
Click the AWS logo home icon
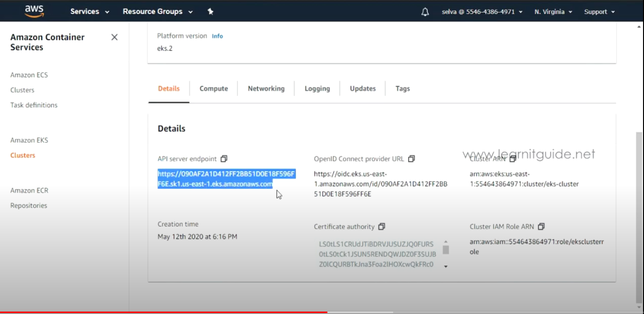34,11
